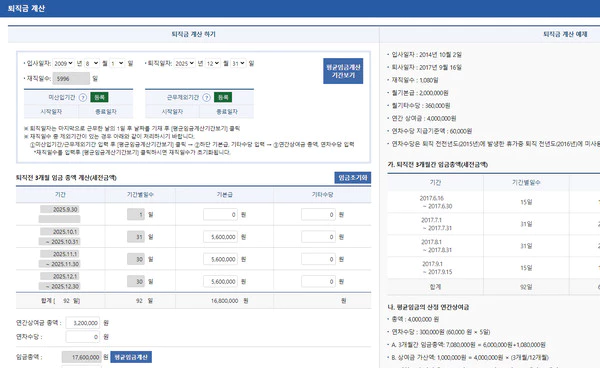The height and width of the screenshot is (368, 600).
Task: Click the ~ 2025.12.30 period end date field
Action: pos(60,286)
